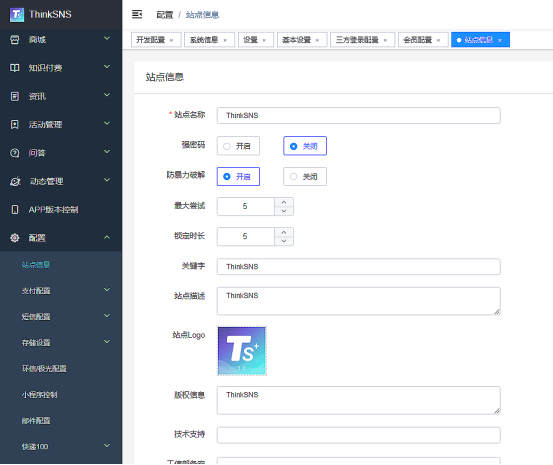The height and width of the screenshot is (465, 553).
Task: Toggle the sidebar collapse hamburger icon
Action: tap(137, 14)
